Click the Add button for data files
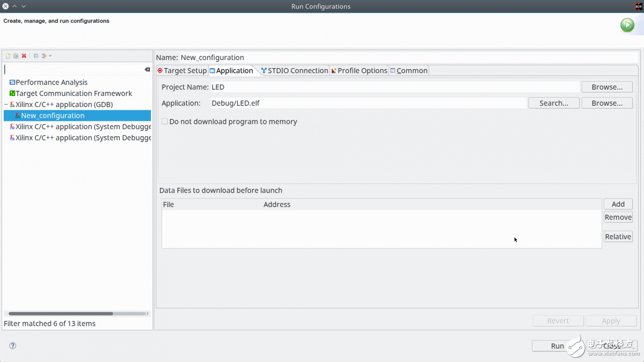644x362 pixels. coord(618,204)
